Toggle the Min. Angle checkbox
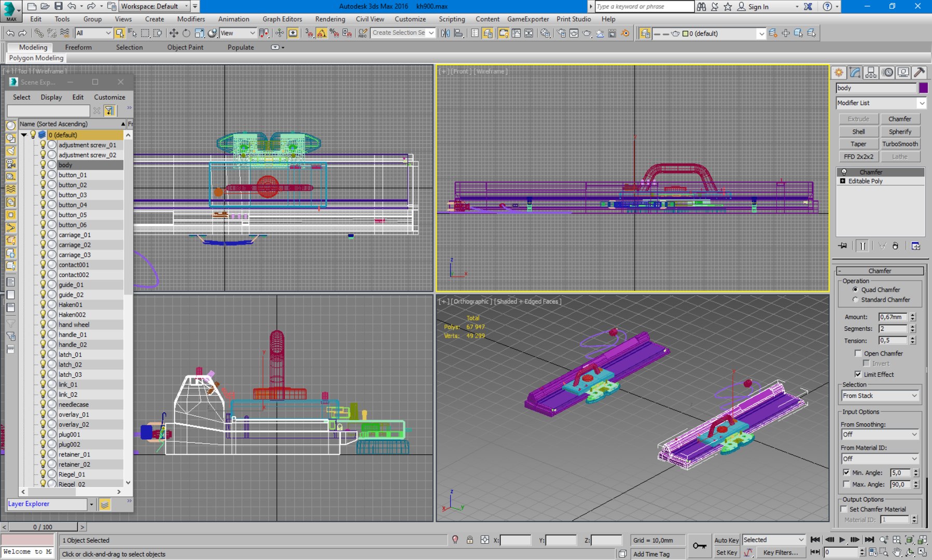Viewport: 932px width, 560px height. click(846, 472)
